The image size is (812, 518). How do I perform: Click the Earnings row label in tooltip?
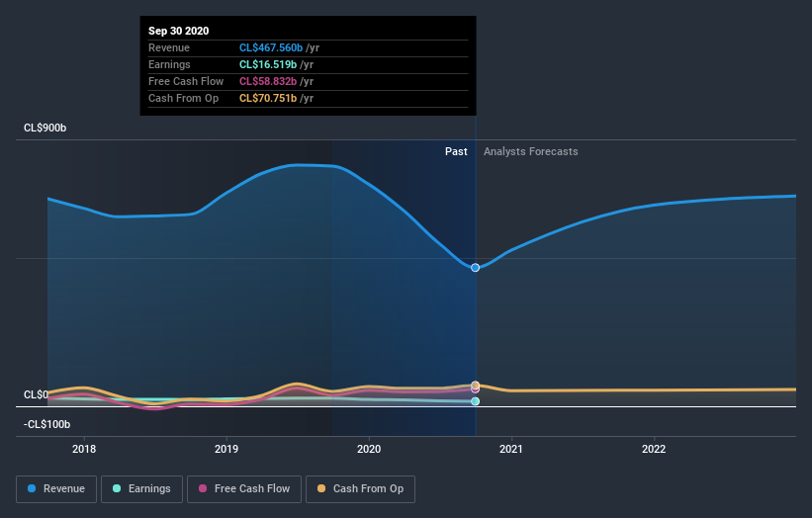tap(169, 64)
